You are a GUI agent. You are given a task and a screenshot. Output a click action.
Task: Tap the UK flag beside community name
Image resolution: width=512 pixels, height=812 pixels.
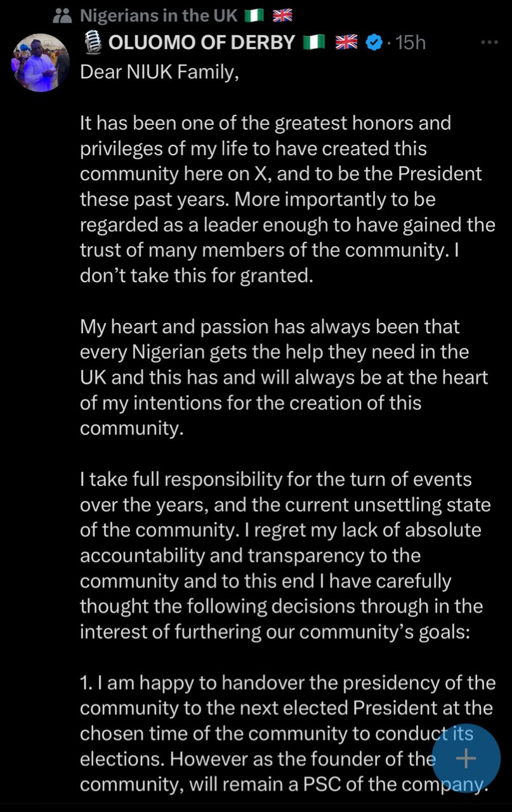coord(282,15)
